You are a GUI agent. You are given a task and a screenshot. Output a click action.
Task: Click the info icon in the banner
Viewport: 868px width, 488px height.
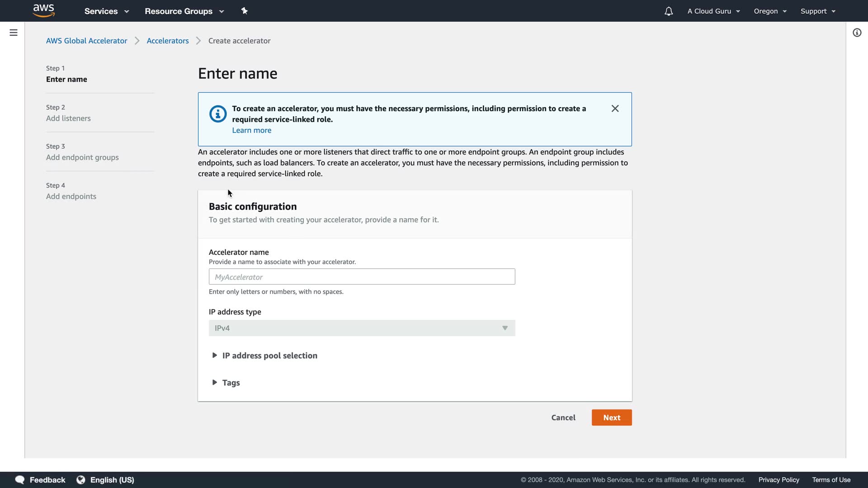pos(218,114)
